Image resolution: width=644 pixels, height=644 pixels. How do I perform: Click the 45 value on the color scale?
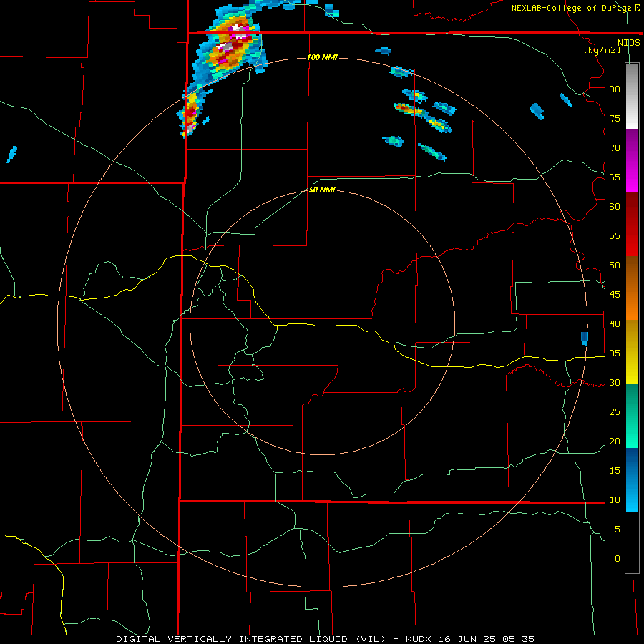[x=615, y=295]
